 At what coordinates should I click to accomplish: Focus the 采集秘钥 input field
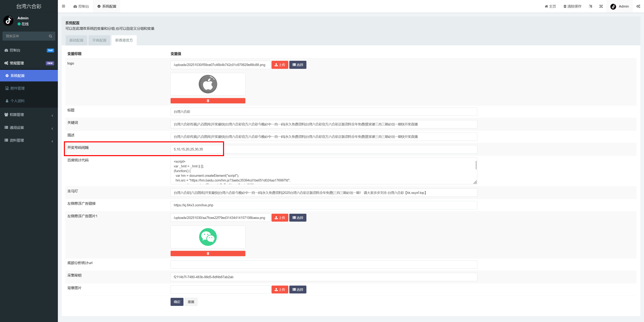point(324,277)
